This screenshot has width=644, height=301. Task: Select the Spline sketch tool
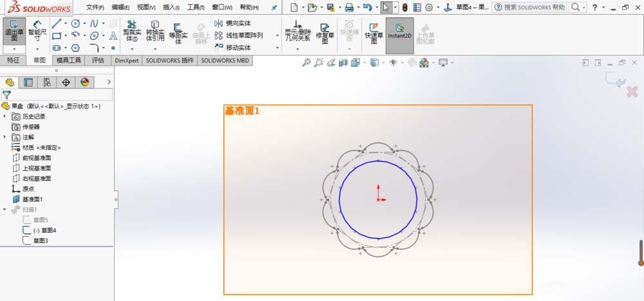pos(94,23)
